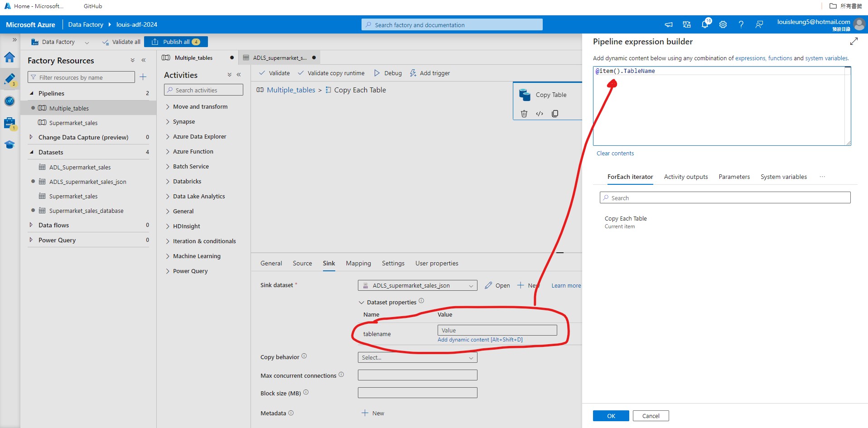
Task: Open the Help question mark icon
Action: click(741, 24)
